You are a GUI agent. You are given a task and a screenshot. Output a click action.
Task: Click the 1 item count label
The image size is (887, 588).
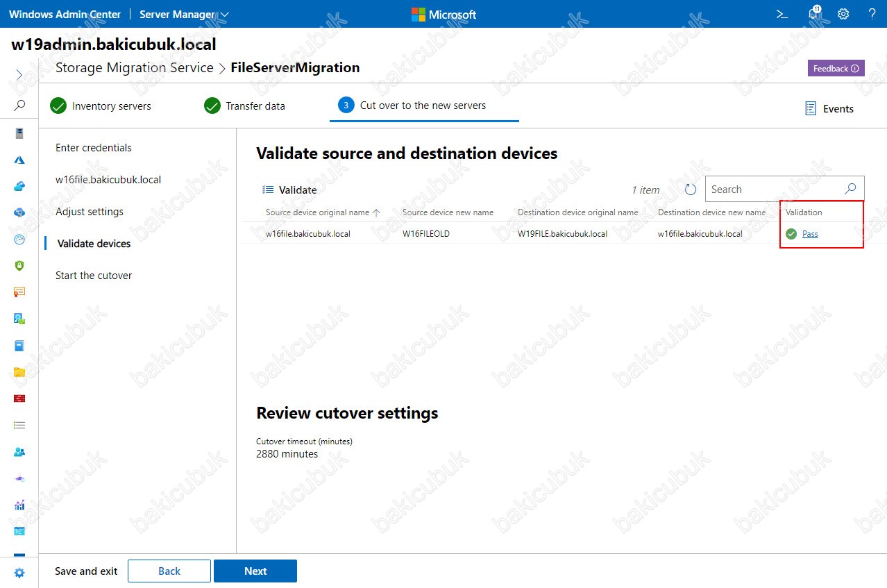coord(645,190)
